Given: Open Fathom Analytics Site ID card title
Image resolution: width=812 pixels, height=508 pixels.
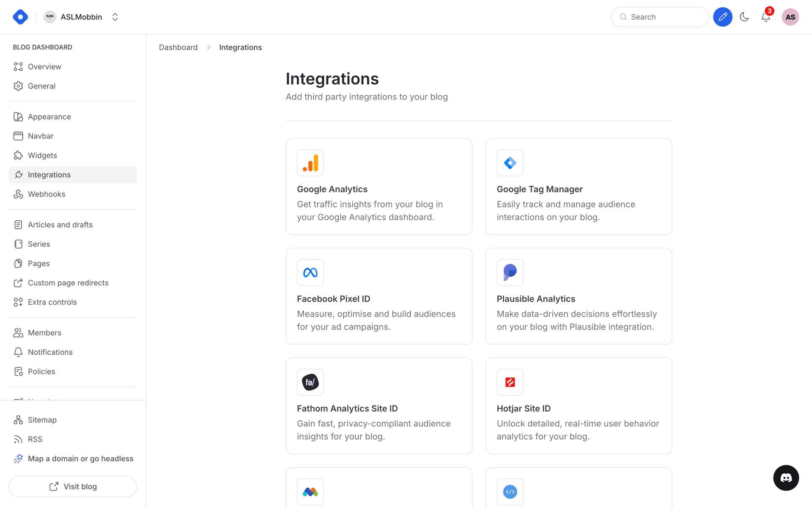Looking at the screenshot, I should (347, 409).
